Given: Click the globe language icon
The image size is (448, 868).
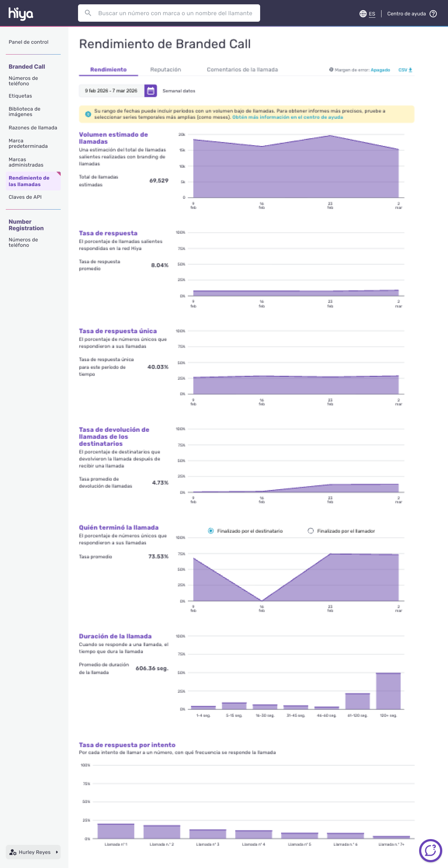Looking at the screenshot, I should tap(363, 14).
